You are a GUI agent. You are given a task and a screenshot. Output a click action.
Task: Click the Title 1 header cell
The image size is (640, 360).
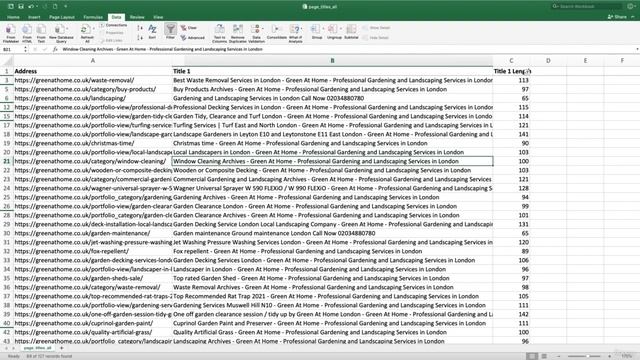(332, 71)
